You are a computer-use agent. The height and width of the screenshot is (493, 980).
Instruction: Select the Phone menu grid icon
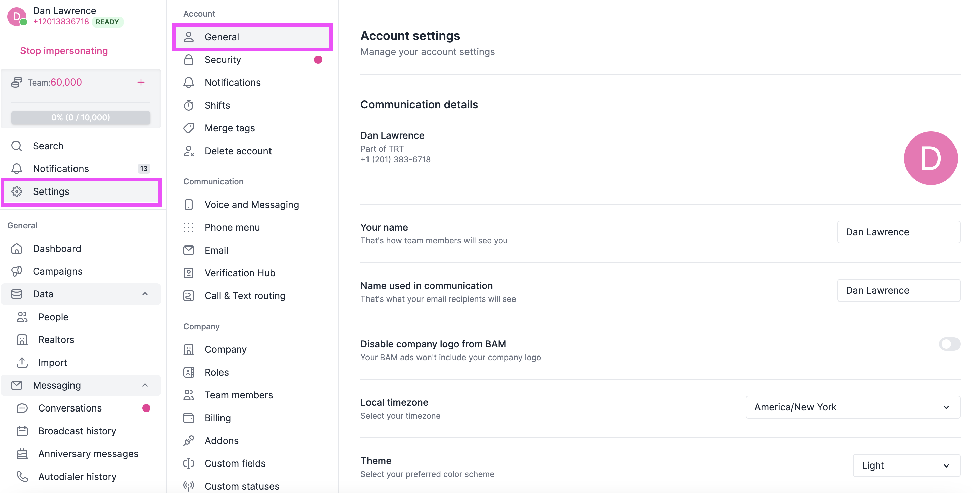(x=189, y=227)
